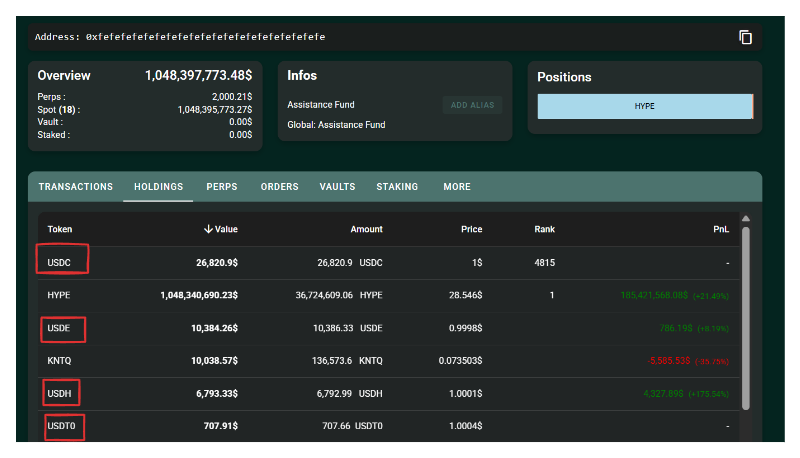Screen dimensions: 800x458
Task: Click the scrollbar up arrow in holdings table
Action: coord(745,218)
